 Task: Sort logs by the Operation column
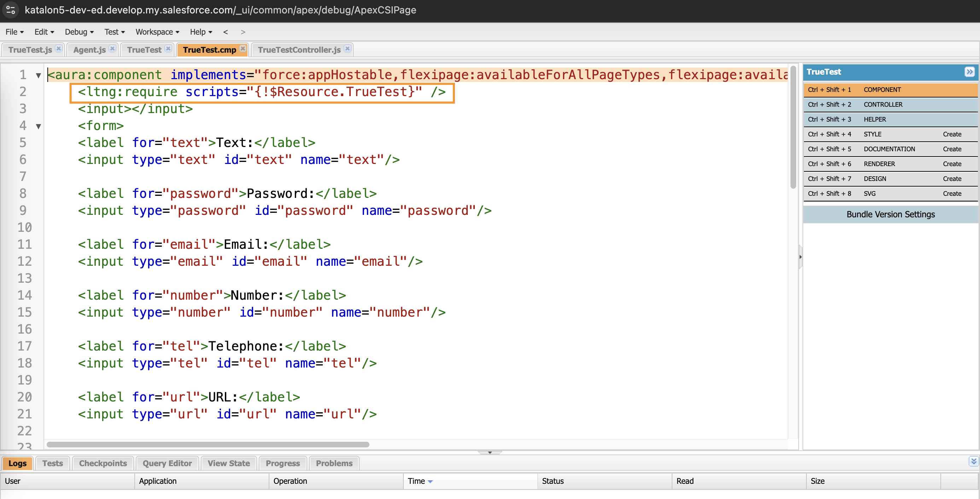(x=336, y=481)
